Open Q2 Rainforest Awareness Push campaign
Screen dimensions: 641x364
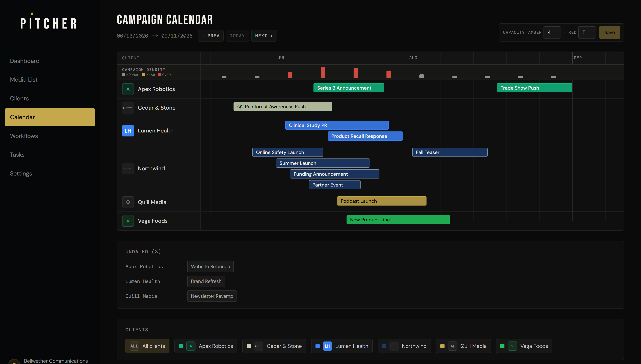pos(283,106)
